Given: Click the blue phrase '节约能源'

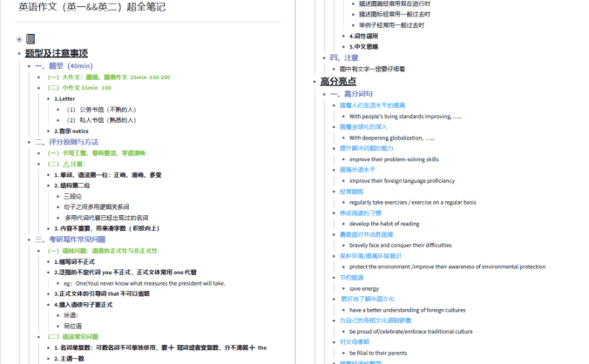Looking at the screenshot, I should [x=352, y=278].
